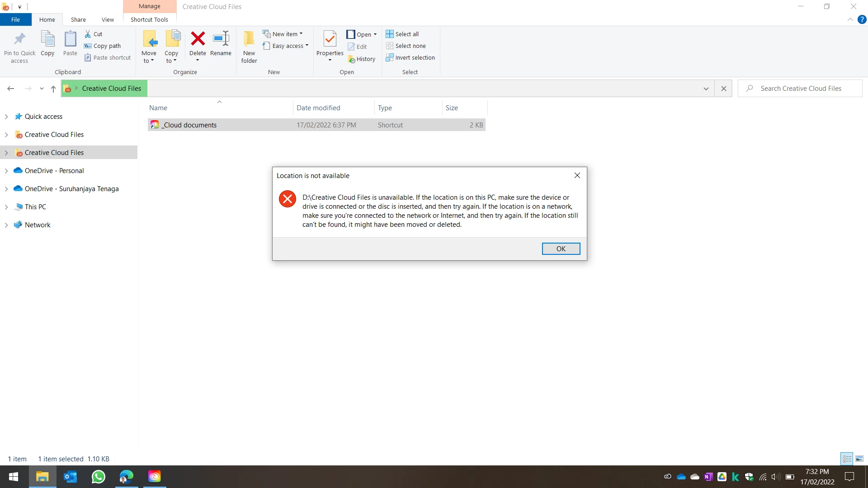Switch to large icons view toggle
Viewport: 868px width, 488px height.
[x=859, y=459]
